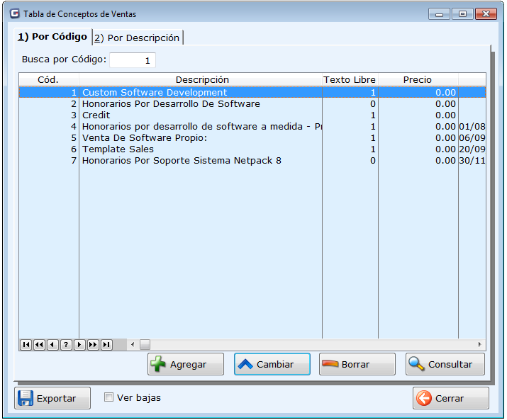The image size is (507, 420).
Task: Click the page-back double arrow icon
Action: click(x=39, y=345)
